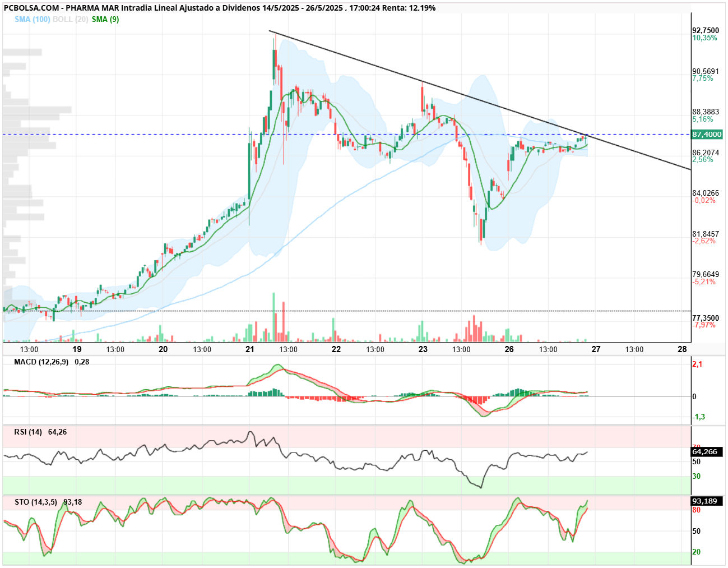
Task: Click the 77,3500 price axis label
Action: pyautogui.click(x=706, y=318)
